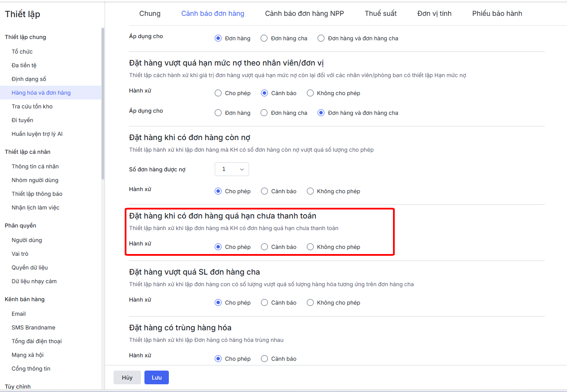
Task: Go to Người dùng under Phân quyền
Action: tap(27, 240)
